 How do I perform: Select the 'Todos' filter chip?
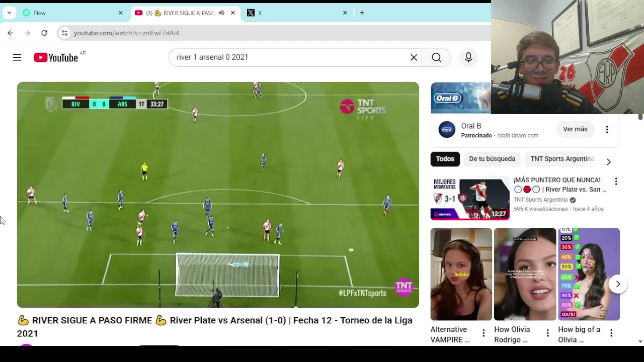click(x=445, y=159)
